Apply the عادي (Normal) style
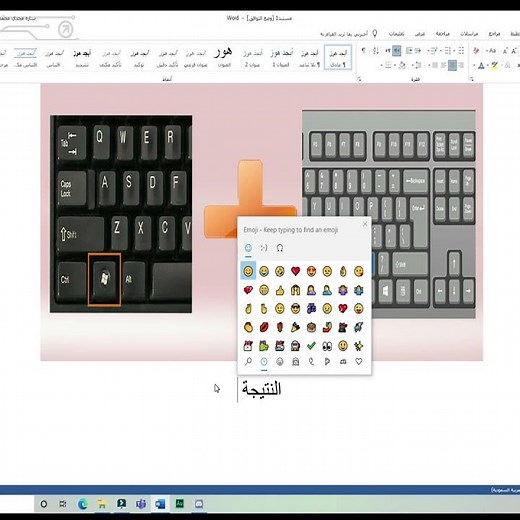The image size is (520, 520). [x=338, y=58]
